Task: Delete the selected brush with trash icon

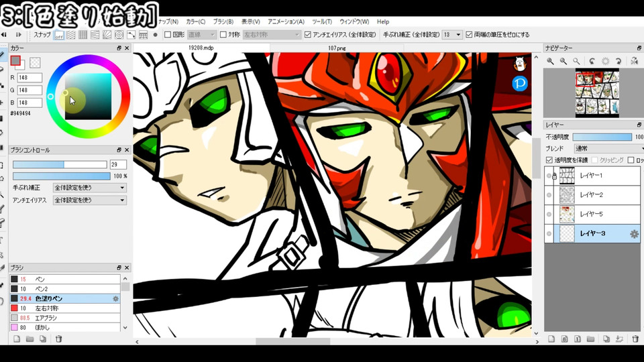Action: [59, 339]
